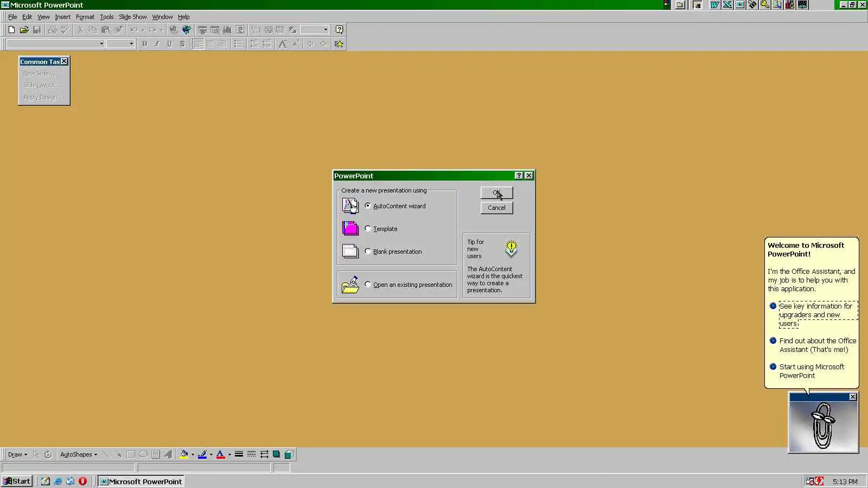
Task: Click the Office Assistant help icon in toolbar
Action: pyautogui.click(x=339, y=30)
